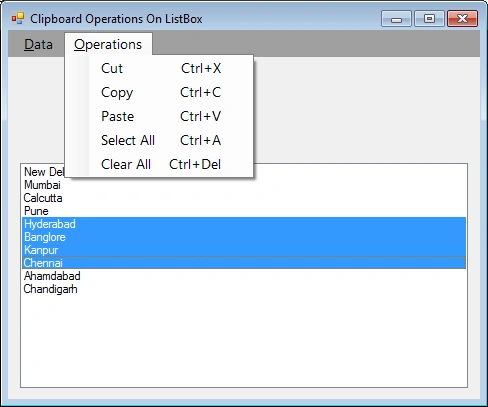The image size is (488, 407).
Task: Select Chandigarh list item
Action: 244,289
